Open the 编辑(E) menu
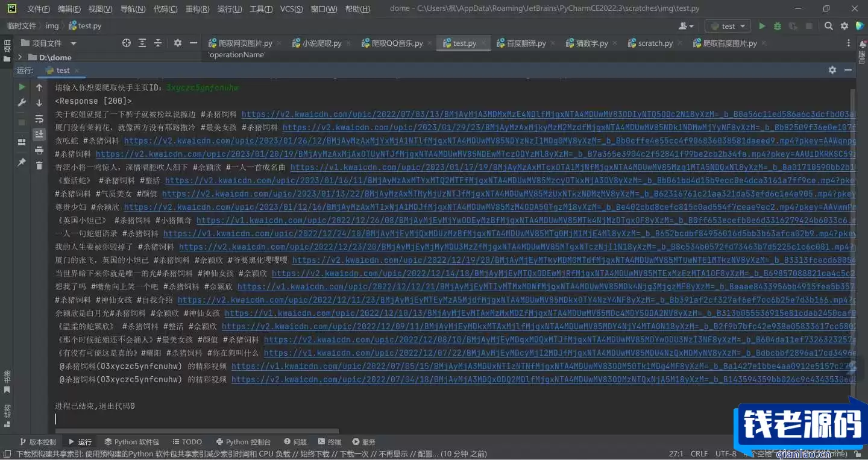The width and height of the screenshot is (868, 460). click(69, 9)
